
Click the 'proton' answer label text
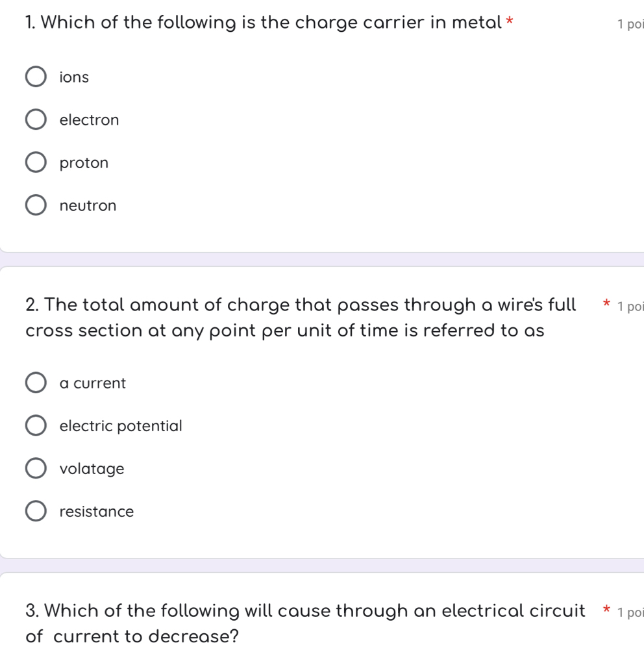click(84, 163)
